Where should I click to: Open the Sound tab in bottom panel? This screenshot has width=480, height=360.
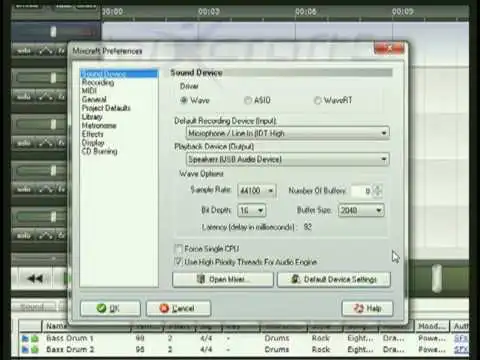coord(33,307)
